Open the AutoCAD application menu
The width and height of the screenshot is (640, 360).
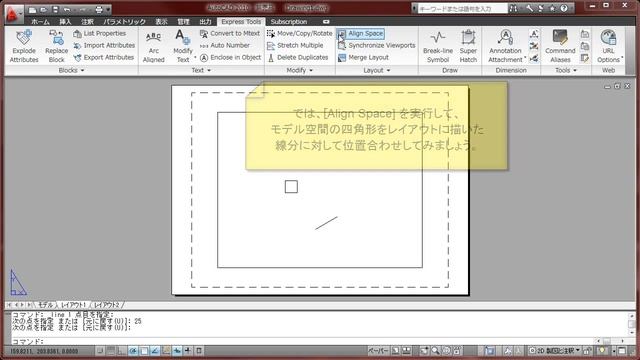coord(13,13)
